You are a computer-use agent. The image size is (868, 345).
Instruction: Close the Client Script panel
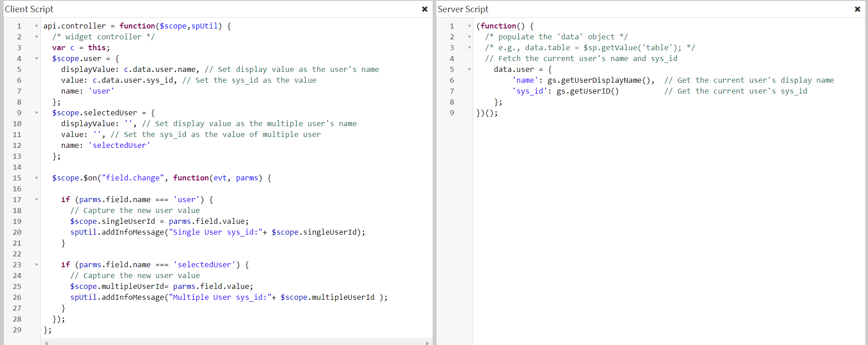click(424, 9)
